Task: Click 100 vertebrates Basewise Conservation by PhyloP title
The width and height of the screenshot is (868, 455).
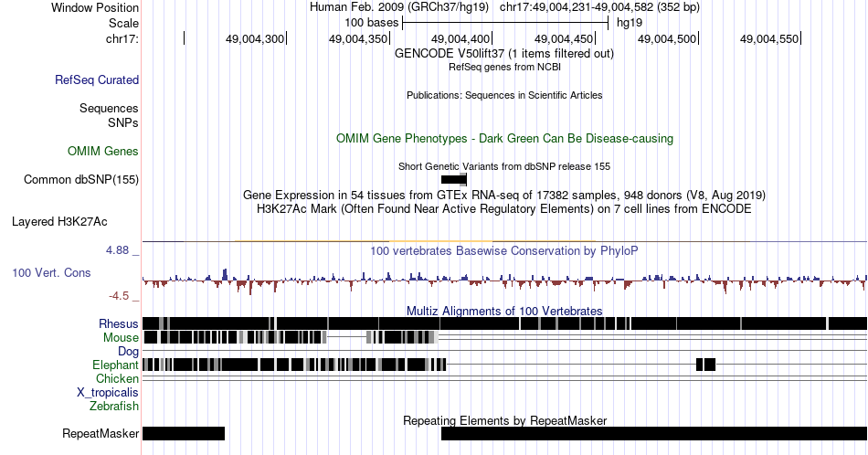Action: tap(504, 251)
